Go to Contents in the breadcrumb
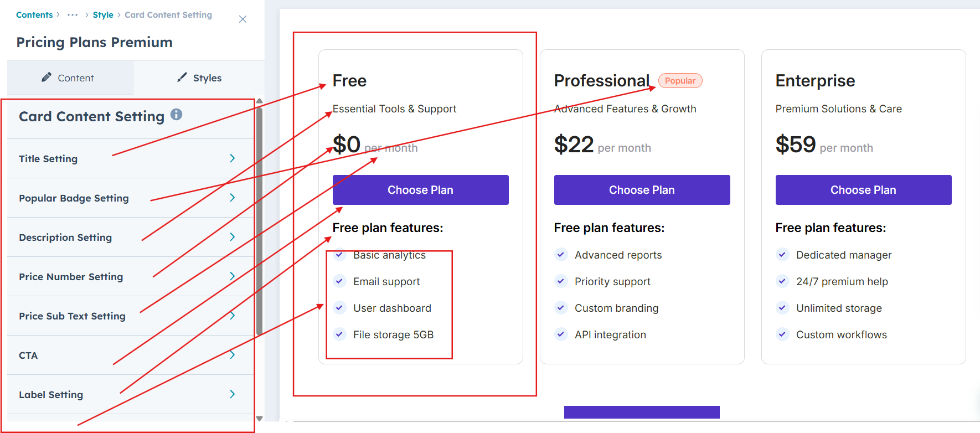The image size is (980, 433). 34,15
